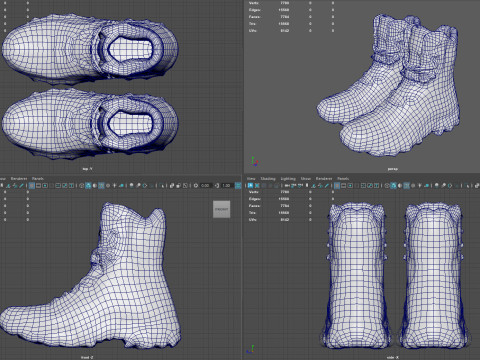Viewport: 480px width, 360px height.
Task: Toggle Resolution Gate in front view panel
Action: 45,185
